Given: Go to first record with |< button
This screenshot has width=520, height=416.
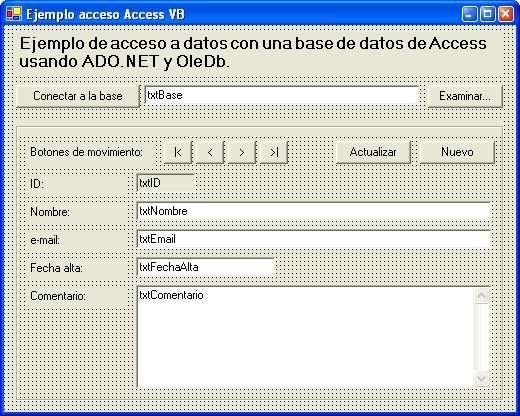Looking at the screenshot, I should point(178,152).
